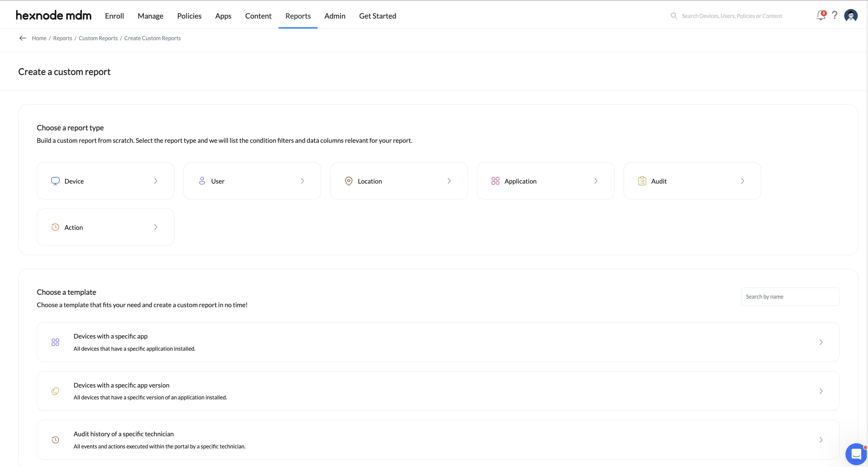This screenshot has width=868, height=467.
Task: Open the notifications bell icon
Action: [821, 16]
